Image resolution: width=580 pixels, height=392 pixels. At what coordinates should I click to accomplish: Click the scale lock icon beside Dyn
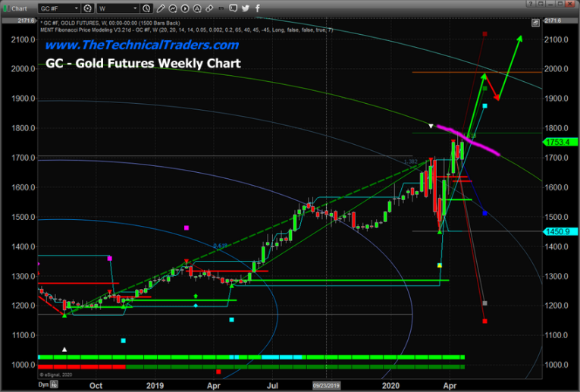coord(54,384)
